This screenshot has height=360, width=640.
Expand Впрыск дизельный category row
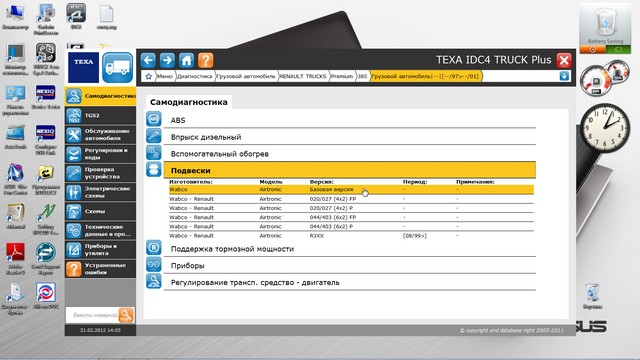click(x=350, y=137)
